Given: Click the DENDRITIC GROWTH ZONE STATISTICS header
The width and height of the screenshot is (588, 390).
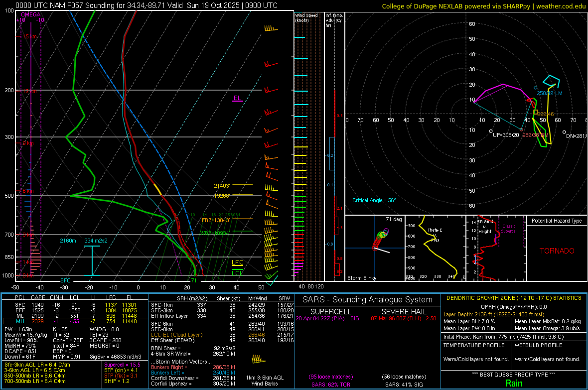Looking at the screenshot, I should click(x=514, y=298).
